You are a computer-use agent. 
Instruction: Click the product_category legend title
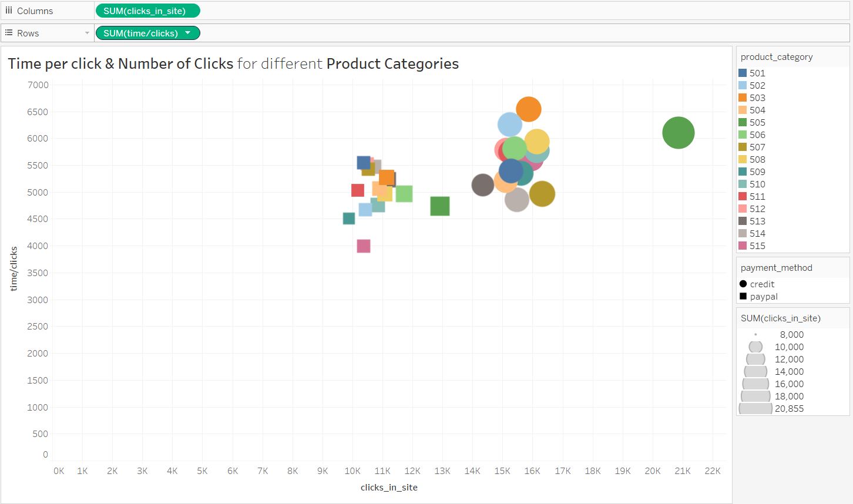tap(776, 57)
